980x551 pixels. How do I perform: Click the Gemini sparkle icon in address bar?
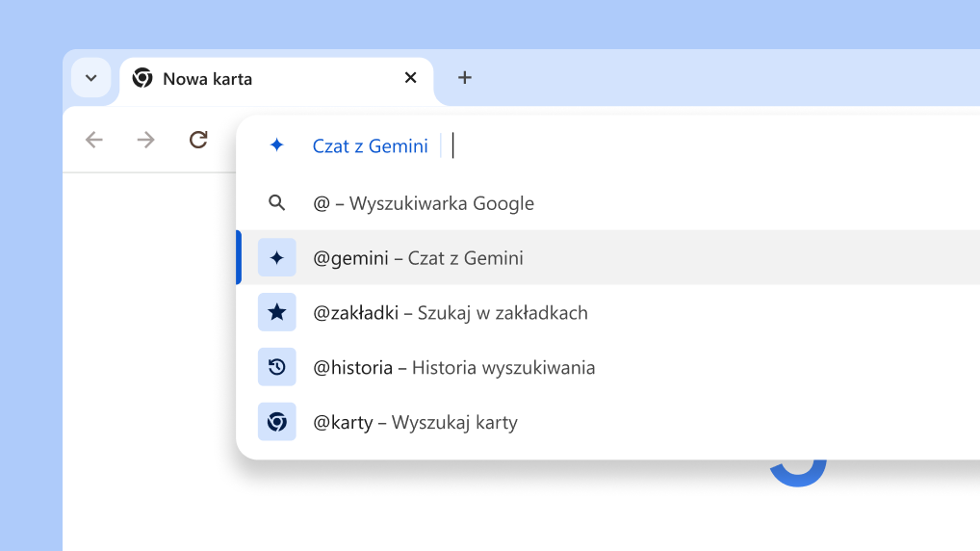(x=277, y=145)
